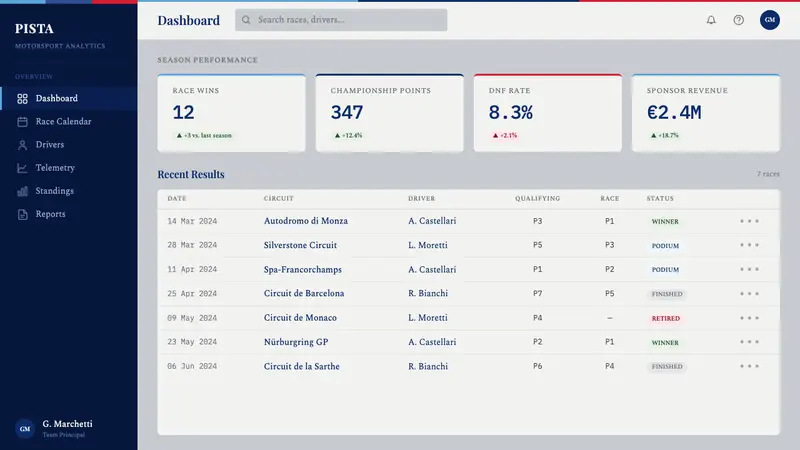Sort by Circuit column header
Screen dimensions: 800x450
coord(279,198)
